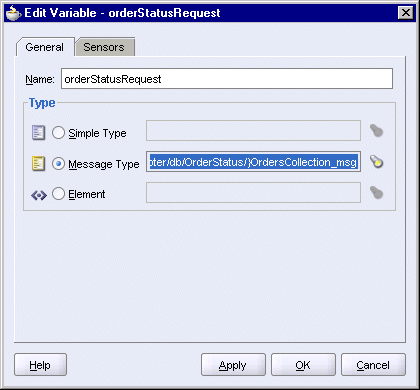This screenshot has width=420, height=390.
Task: Select the Message Type radio button
Action: pos(58,164)
